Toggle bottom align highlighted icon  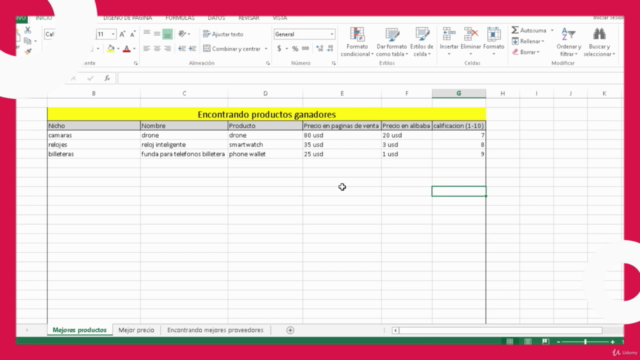pos(167,34)
